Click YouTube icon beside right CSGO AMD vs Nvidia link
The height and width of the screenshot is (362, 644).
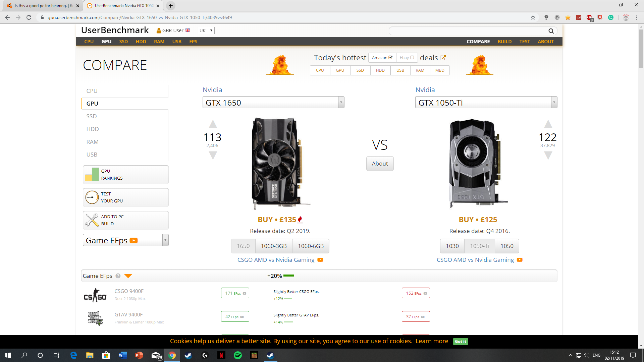pyautogui.click(x=520, y=260)
